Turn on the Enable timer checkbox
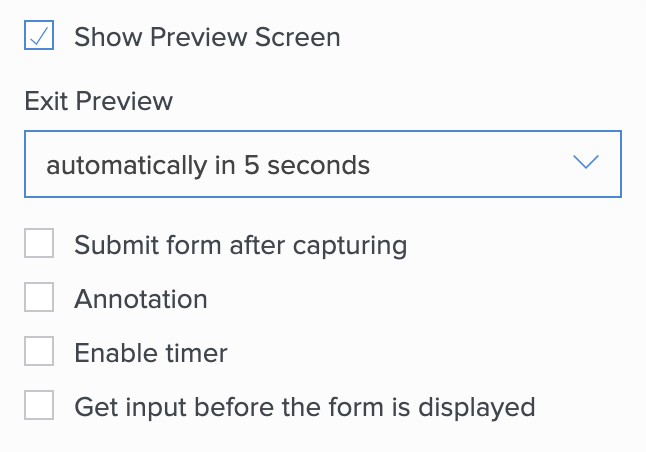Image resolution: width=646 pixels, height=452 pixels. click(x=39, y=352)
